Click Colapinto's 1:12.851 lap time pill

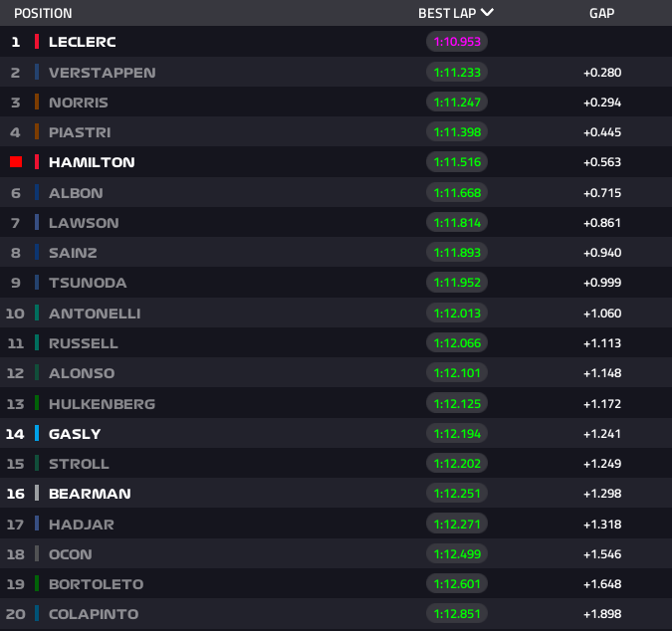(x=457, y=614)
